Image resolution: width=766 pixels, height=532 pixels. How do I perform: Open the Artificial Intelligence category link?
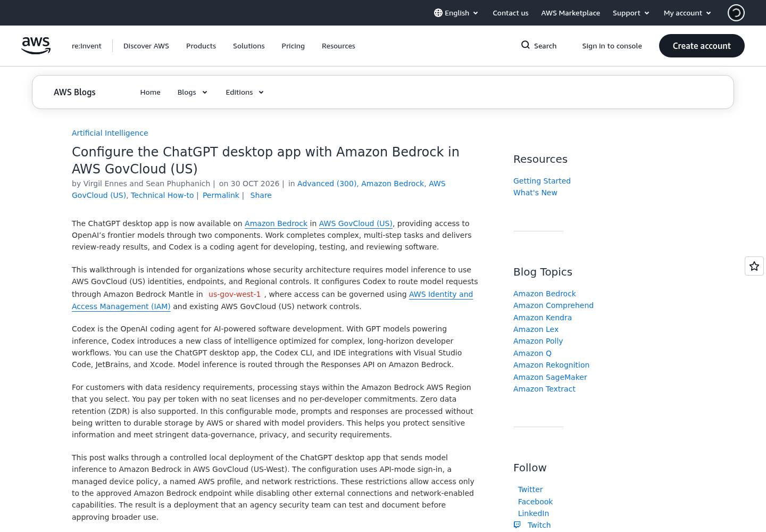[110, 133]
